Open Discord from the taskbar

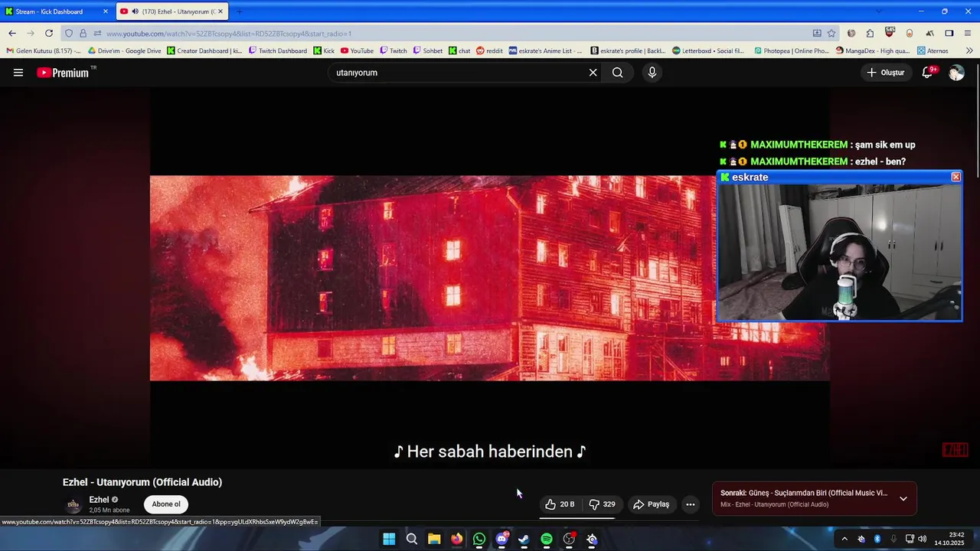pos(501,540)
